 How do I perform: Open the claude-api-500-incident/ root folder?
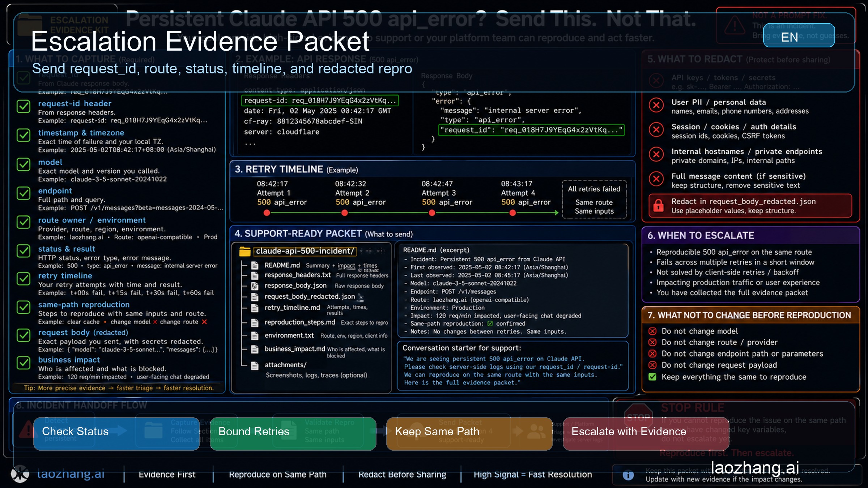(305, 251)
